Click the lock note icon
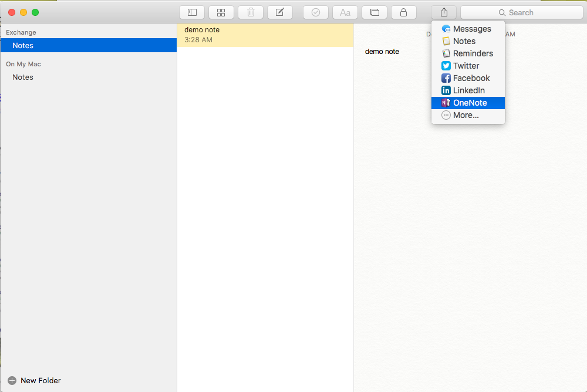This screenshot has width=587, height=392. (404, 12)
